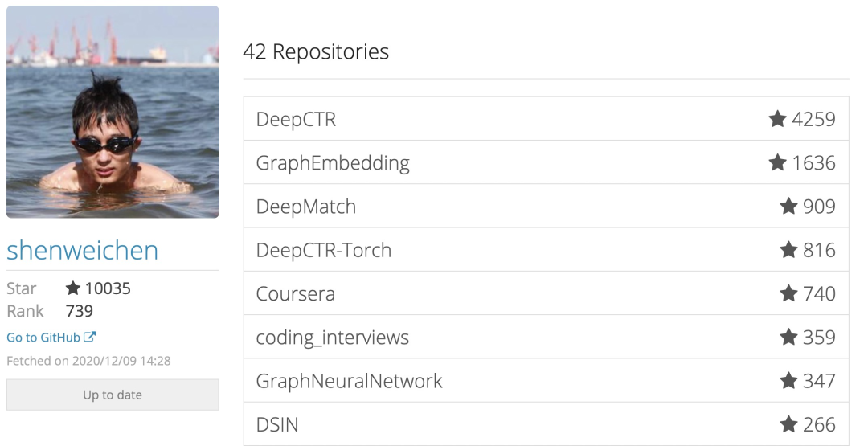868x446 pixels.
Task: Click the star icon on Coursera row
Action: pos(788,293)
